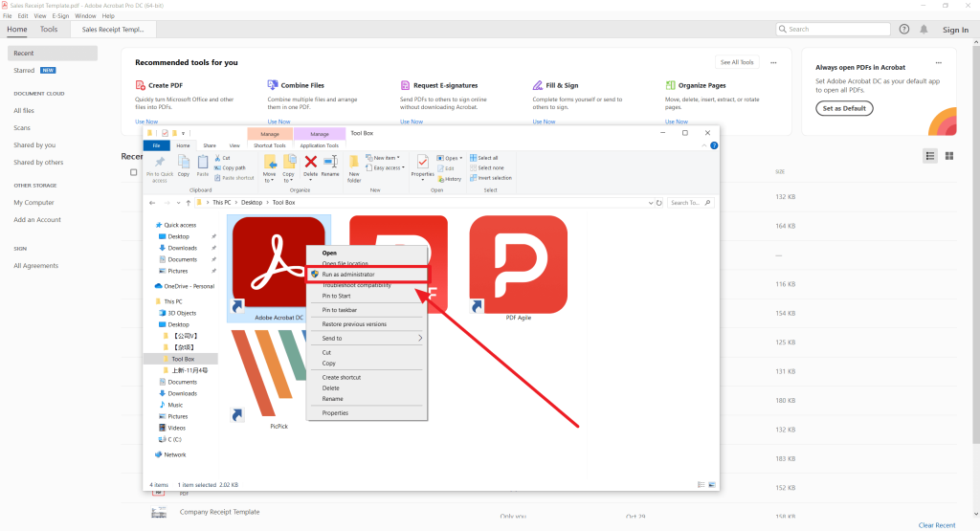The height and width of the screenshot is (531, 980).
Task: Open the Open dropdown in the ribbon
Action: coord(450,158)
